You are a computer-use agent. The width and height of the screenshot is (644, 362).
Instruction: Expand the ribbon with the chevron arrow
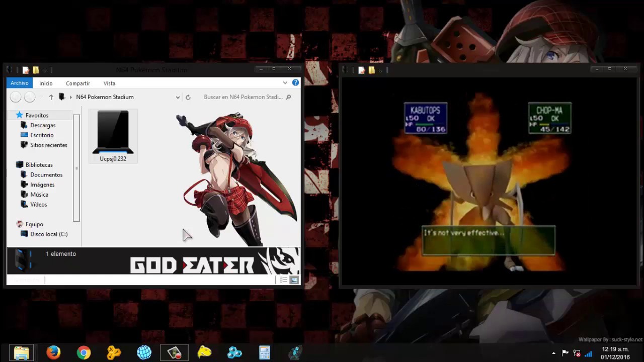(285, 83)
